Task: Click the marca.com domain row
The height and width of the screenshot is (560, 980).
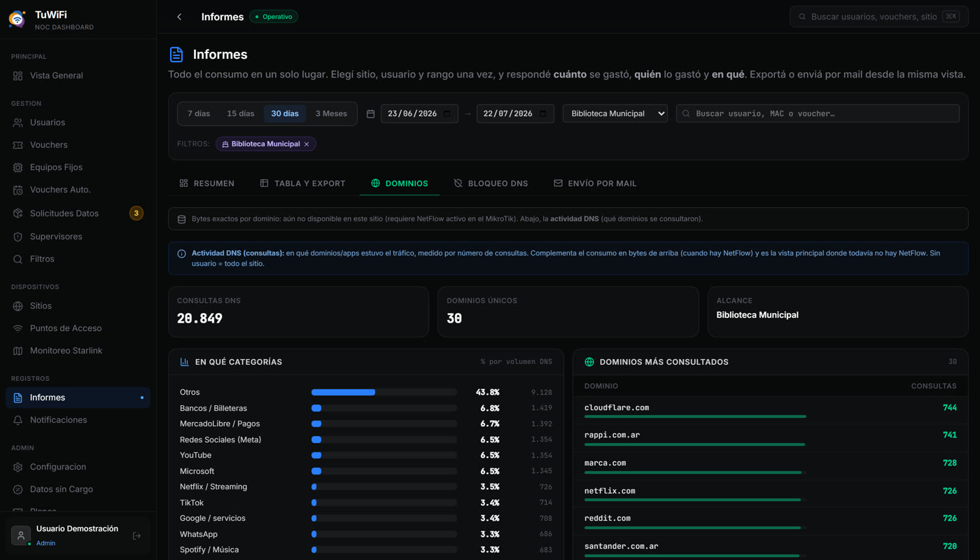Action: coord(771,466)
